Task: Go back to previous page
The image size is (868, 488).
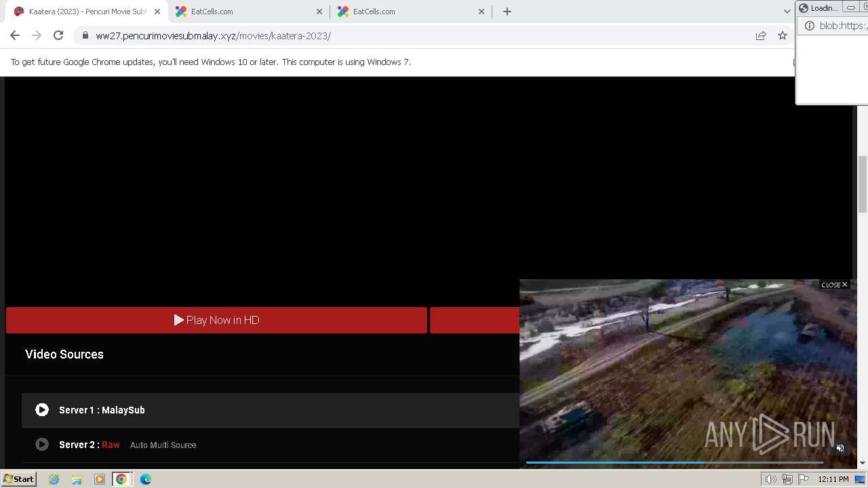Action: 15,36
